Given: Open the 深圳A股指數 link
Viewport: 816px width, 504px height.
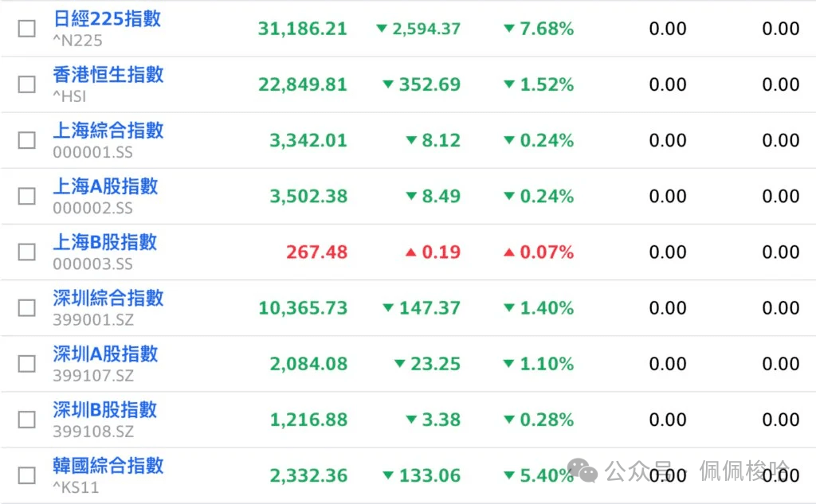Looking at the screenshot, I should tap(106, 354).
